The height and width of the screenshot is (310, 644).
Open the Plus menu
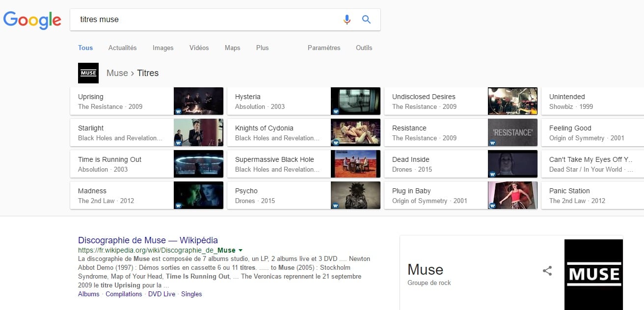tap(263, 48)
